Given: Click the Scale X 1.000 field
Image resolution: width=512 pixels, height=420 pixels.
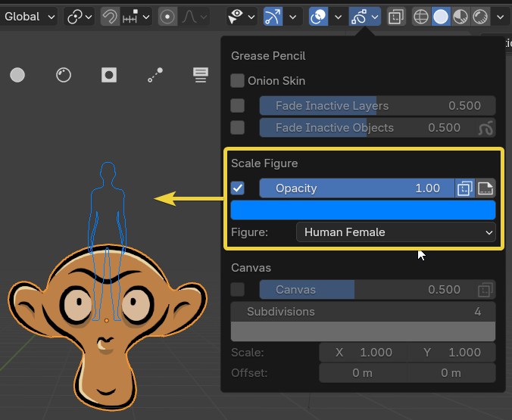Looking at the screenshot, I should 363,353.
